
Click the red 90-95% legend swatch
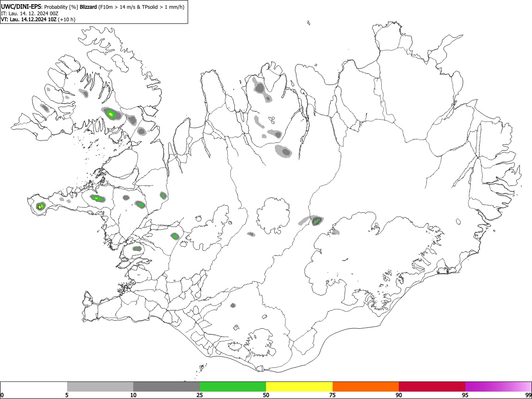point(432,387)
